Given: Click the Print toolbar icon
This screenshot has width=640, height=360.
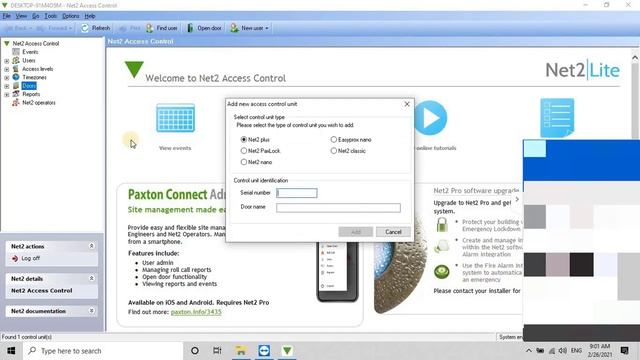Looking at the screenshot, I should (x=122, y=28).
